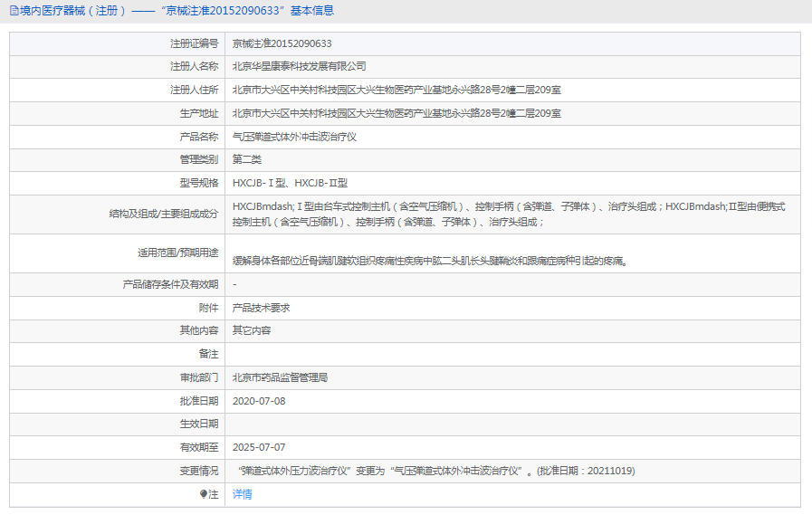Click the 注册人名称 label
This screenshot has height=515, width=812.
(x=195, y=66)
